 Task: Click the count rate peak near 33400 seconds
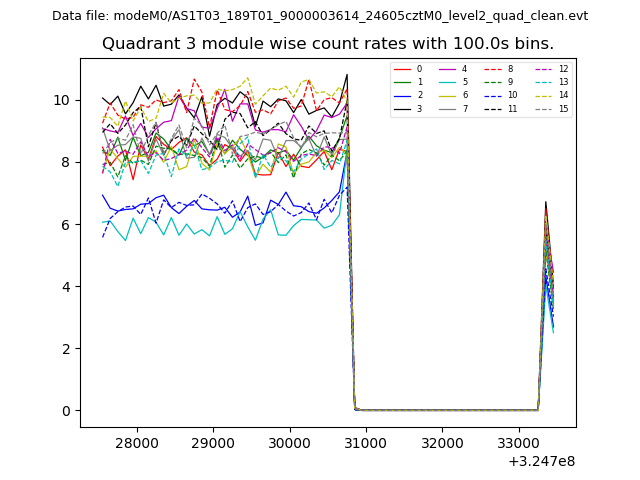545,204
